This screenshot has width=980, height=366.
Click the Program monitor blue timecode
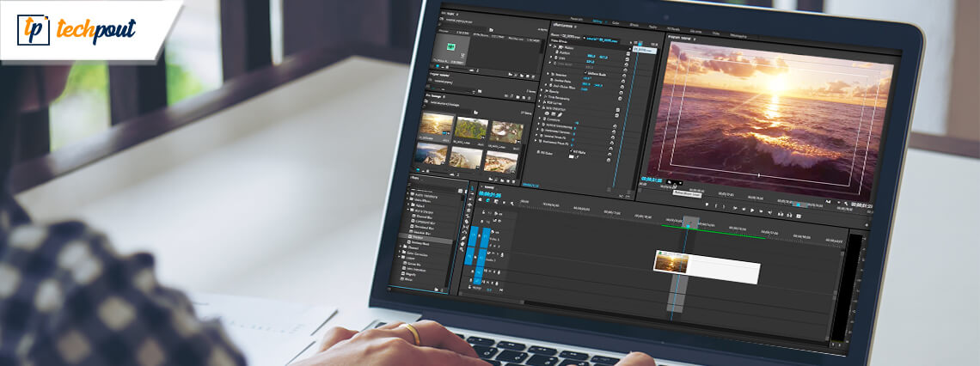[652, 180]
